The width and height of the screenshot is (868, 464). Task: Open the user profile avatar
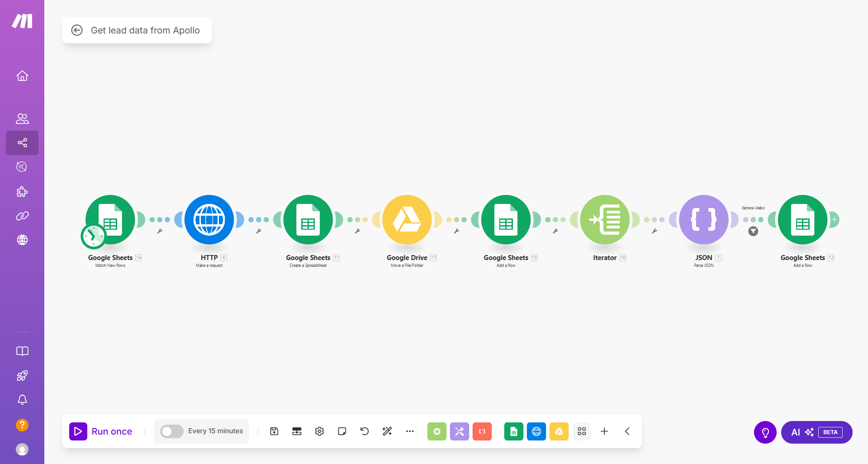coord(22,450)
